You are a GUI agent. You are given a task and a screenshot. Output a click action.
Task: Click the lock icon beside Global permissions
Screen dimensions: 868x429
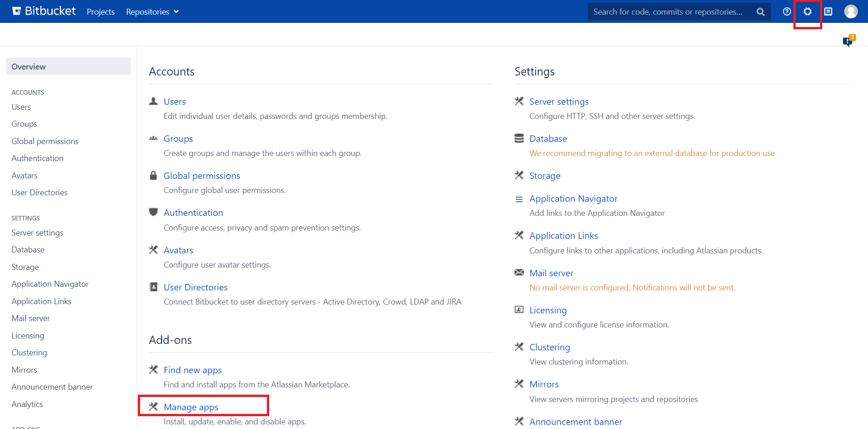(x=153, y=176)
